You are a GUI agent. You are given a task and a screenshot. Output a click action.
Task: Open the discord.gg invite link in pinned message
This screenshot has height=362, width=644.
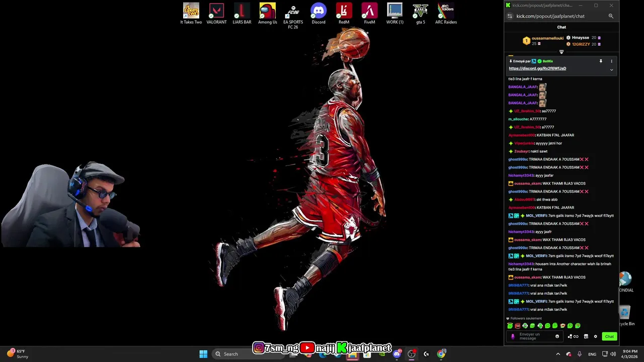tap(537, 68)
